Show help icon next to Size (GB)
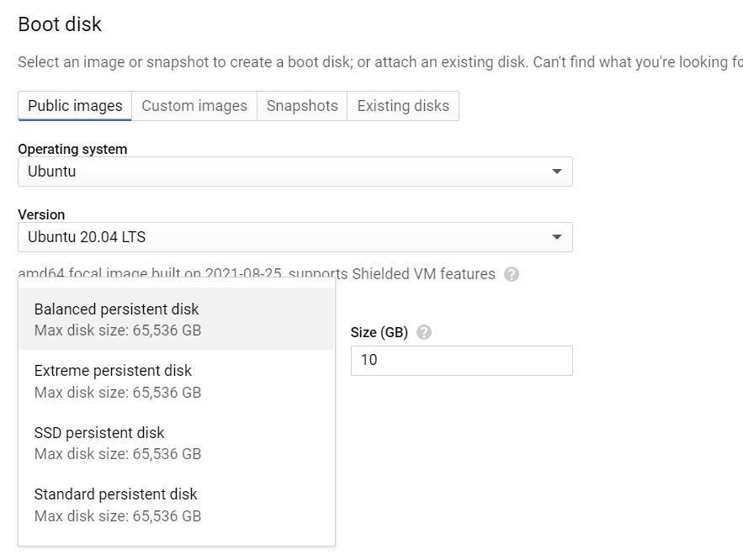The width and height of the screenshot is (743, 560). pyautogui.click(x=423, y=332)
